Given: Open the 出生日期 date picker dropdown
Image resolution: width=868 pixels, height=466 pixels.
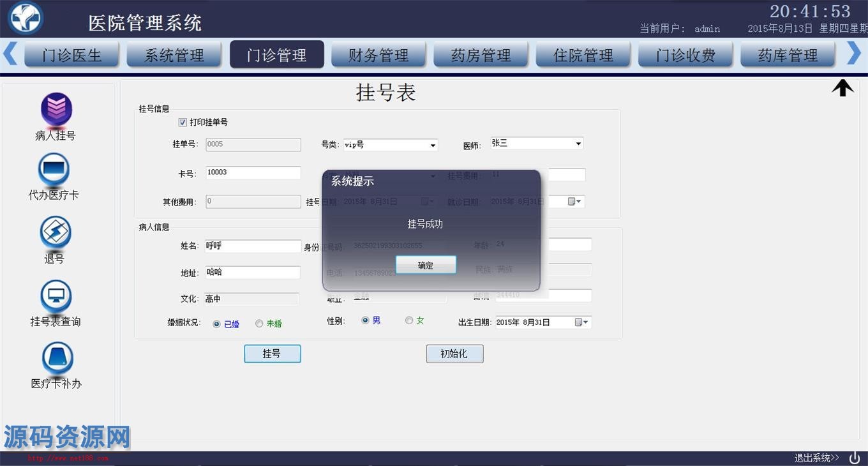Looking at the screenshot, I should click(582, 322).
